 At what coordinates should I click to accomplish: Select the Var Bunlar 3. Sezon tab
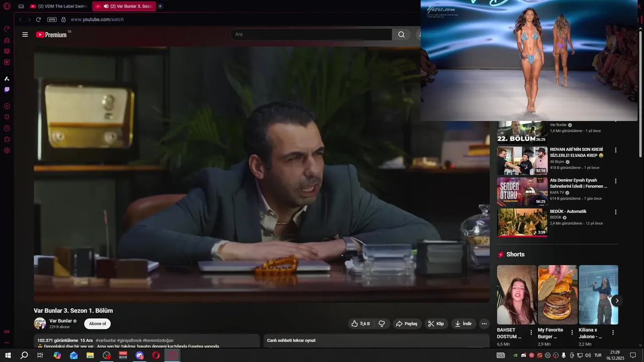[124, 7]
